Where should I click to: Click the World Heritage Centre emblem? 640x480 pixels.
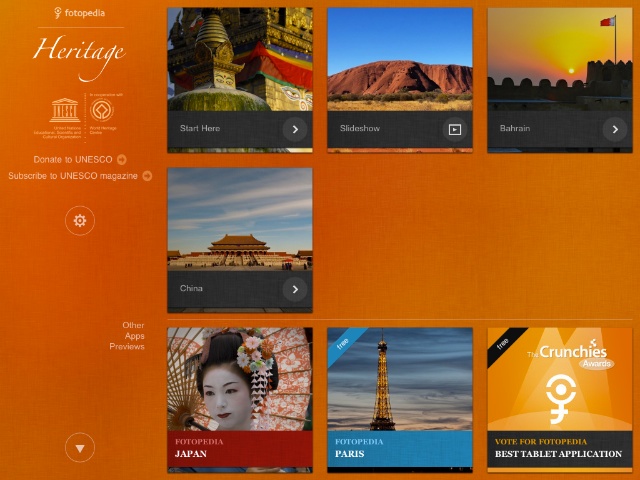[102, 110]
